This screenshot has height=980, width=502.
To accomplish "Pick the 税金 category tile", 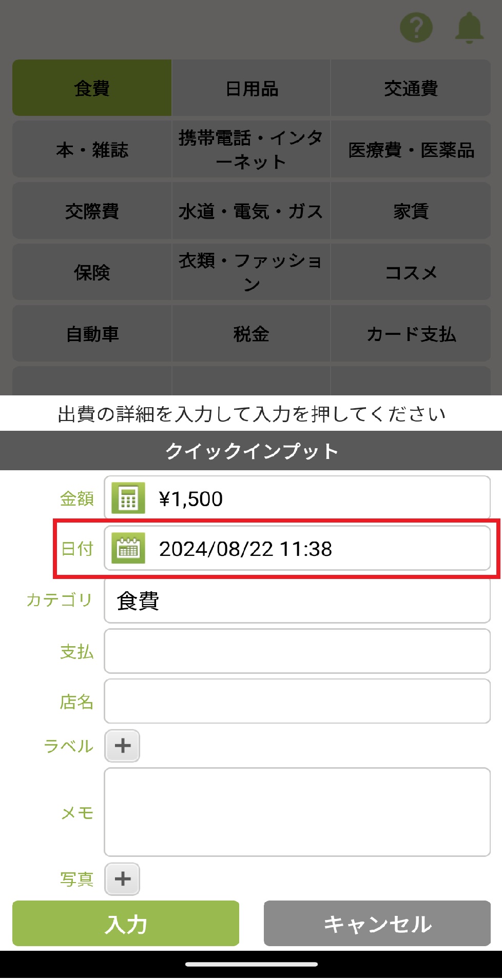I will (x=251, y=334).
